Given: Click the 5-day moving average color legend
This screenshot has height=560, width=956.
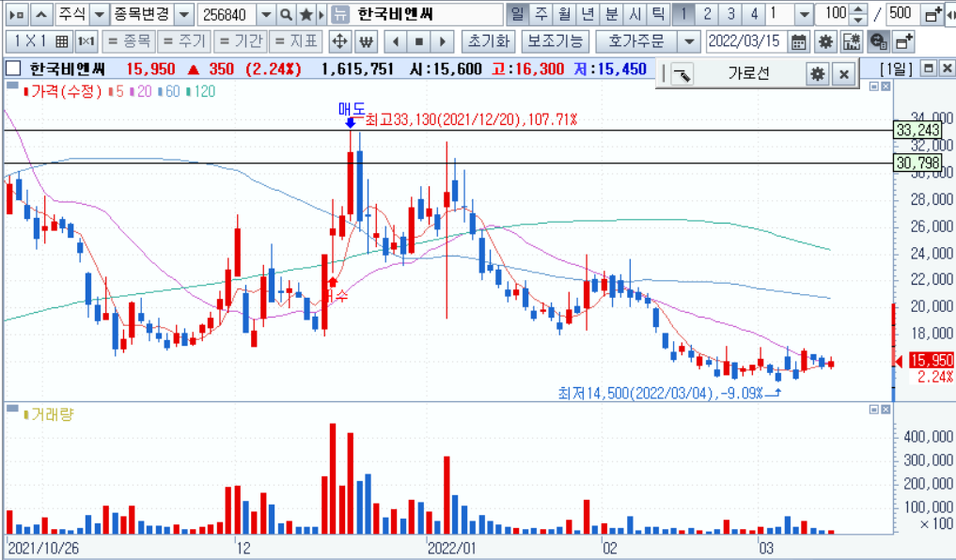Looking at the screenshot, I should pyautogui.click(x=116, y=91).
